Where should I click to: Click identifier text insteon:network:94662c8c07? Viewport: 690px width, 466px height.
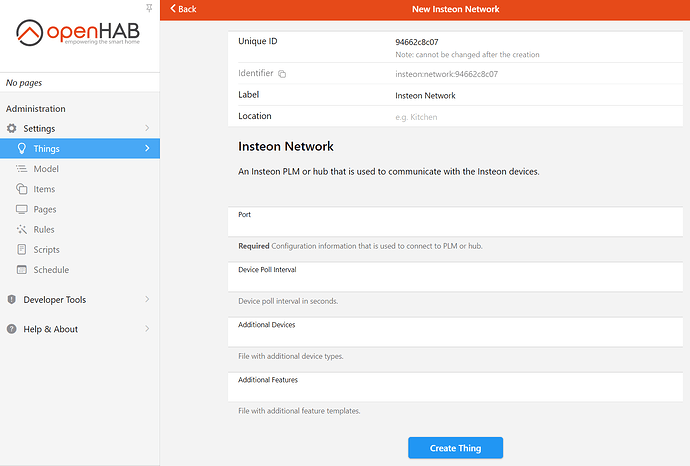coord(446,74)
